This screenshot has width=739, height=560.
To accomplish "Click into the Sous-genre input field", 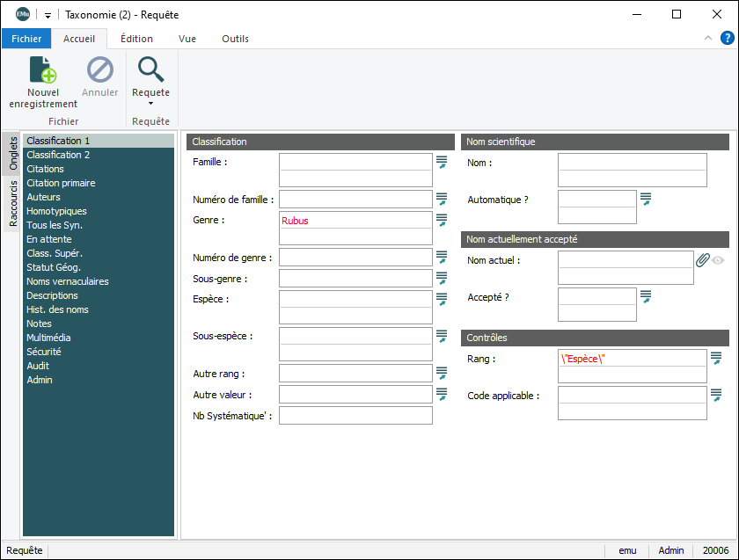I will click(x=355, y=279).
